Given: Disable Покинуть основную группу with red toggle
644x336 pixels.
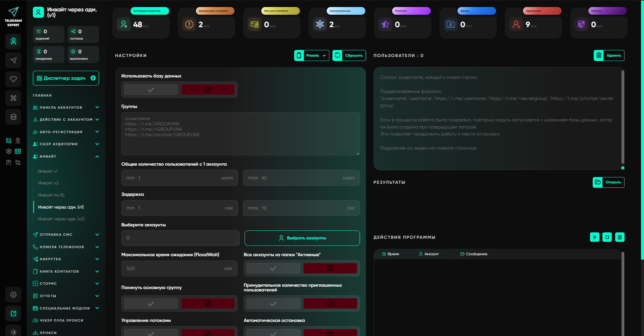Looking at the screenshot, I should coord(208,303).
